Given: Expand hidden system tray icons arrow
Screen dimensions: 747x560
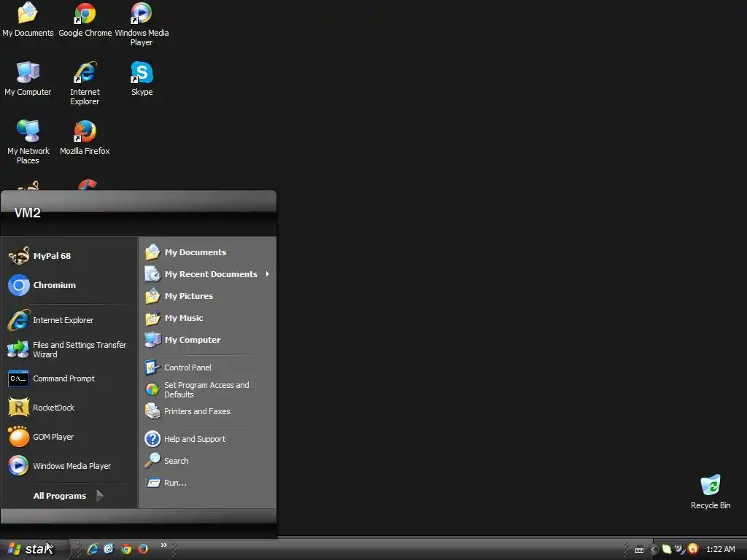Looking at the screenshot, I should (x=654, y=550).
